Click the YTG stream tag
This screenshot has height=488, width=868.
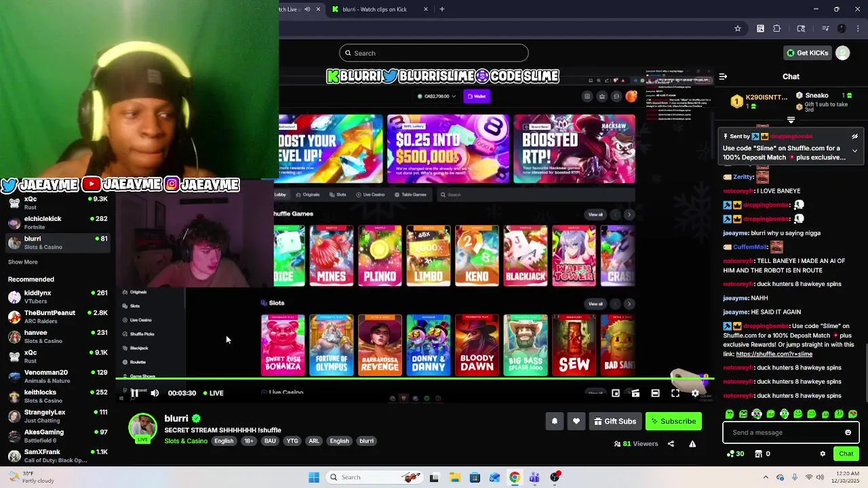pos(292,441)
